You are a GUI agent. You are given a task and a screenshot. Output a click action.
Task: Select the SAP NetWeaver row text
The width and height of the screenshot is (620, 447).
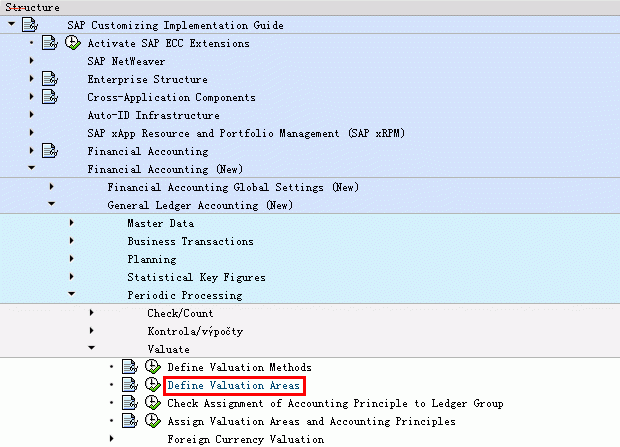(x=126, y=61)
